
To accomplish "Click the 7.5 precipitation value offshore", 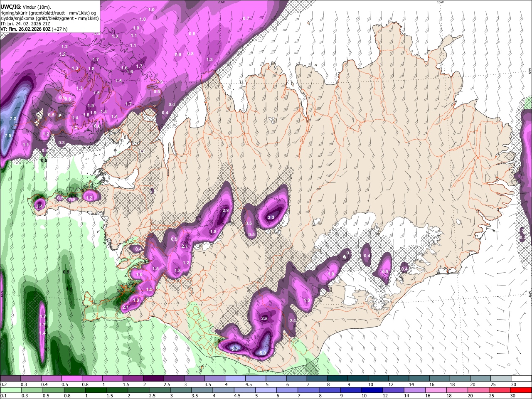I will point(7,136).
